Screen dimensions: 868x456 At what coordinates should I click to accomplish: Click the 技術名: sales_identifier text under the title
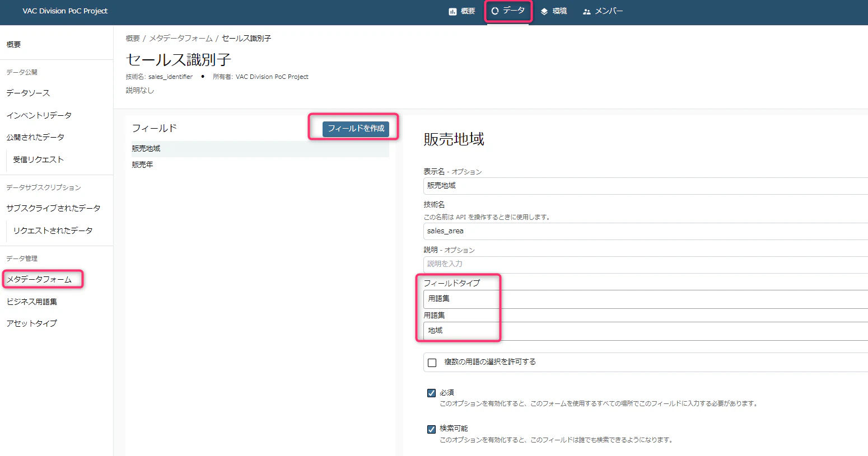point(159,77)
